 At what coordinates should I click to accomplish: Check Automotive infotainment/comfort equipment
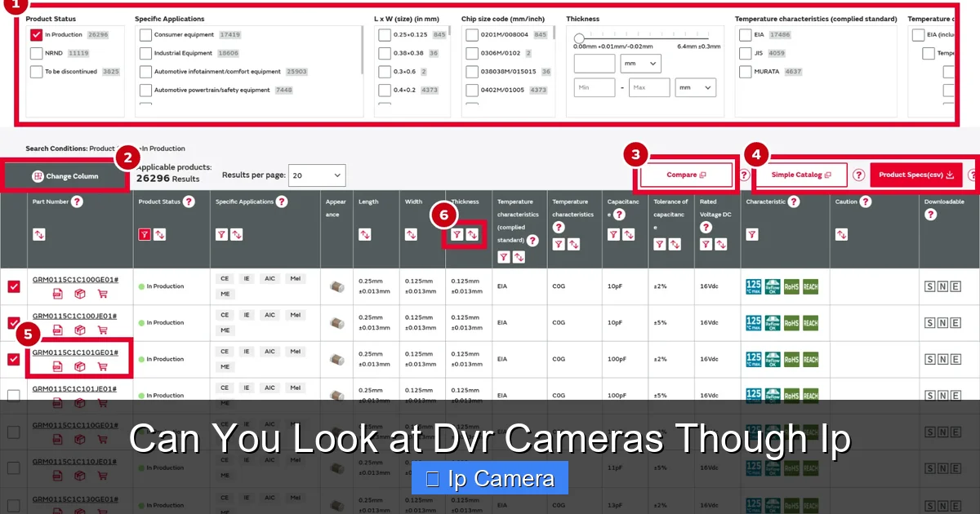[145, 72]
